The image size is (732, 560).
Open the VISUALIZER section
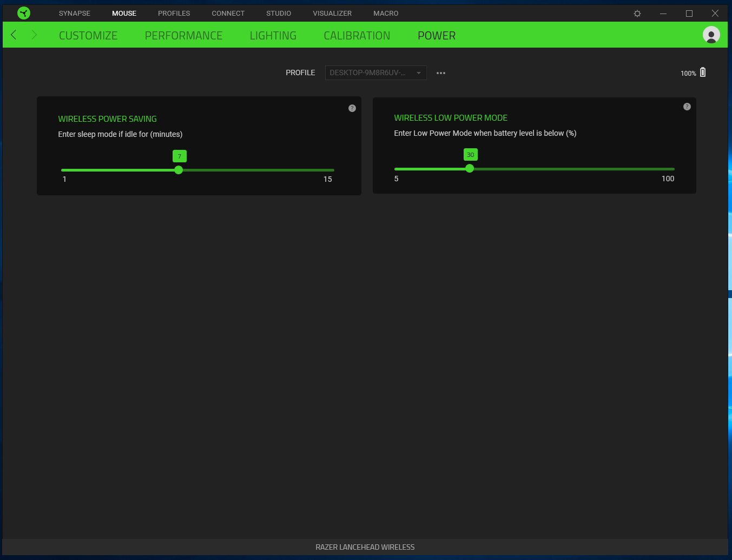pos(332,13)
